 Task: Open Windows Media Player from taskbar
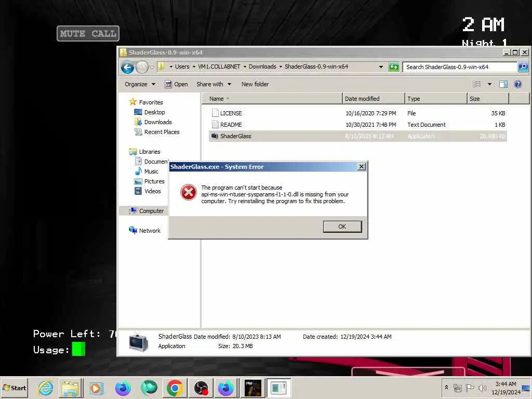pyautogui.click(x=96, y=388)
